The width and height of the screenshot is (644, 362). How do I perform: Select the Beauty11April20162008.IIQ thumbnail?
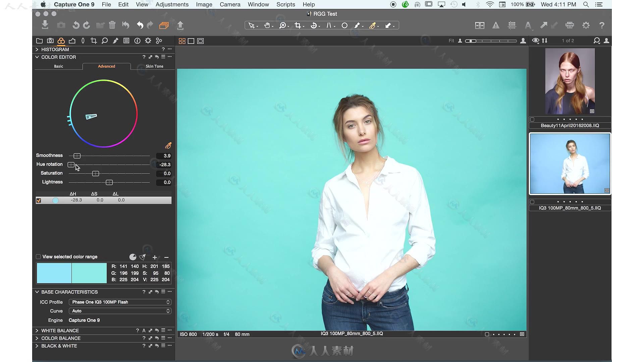click(570, 81)
